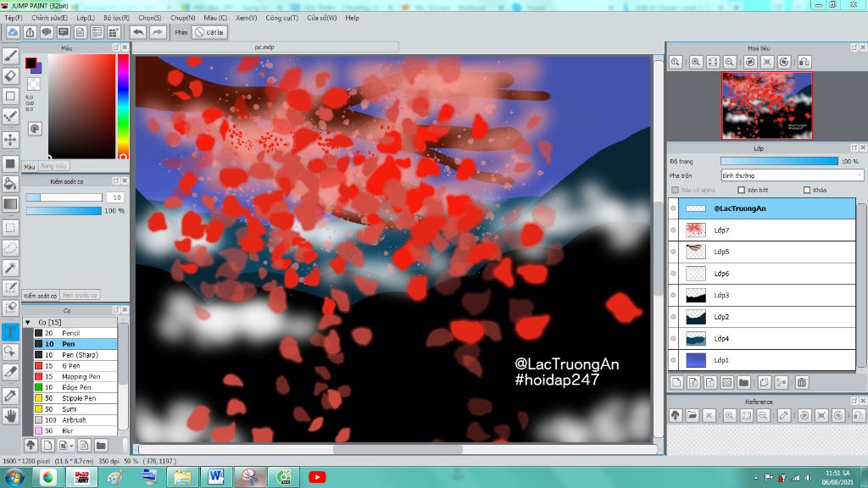The image size is (868, 488).
Task: Open YouTube from the Windows taskbar
Action: tap(317, 476)
